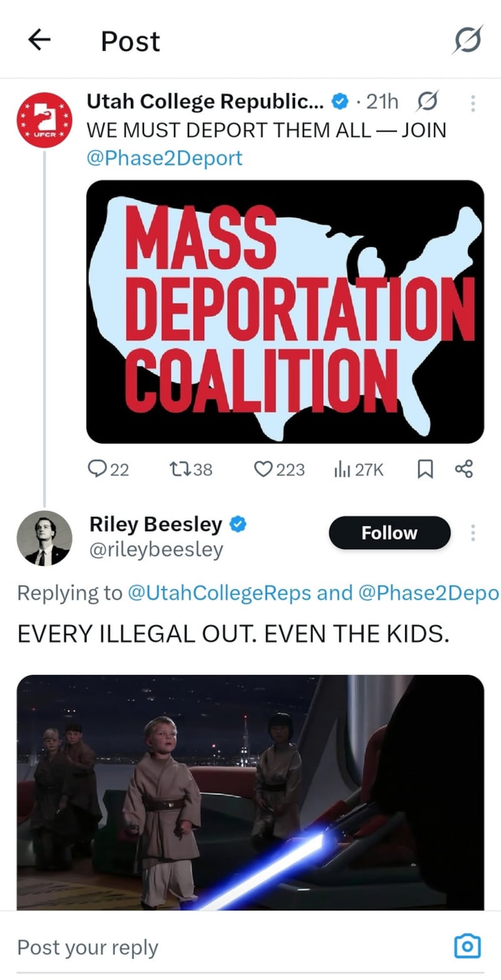Open Grok icon in the header
Viewport: 501px width, 980px height.
point(467,41)
